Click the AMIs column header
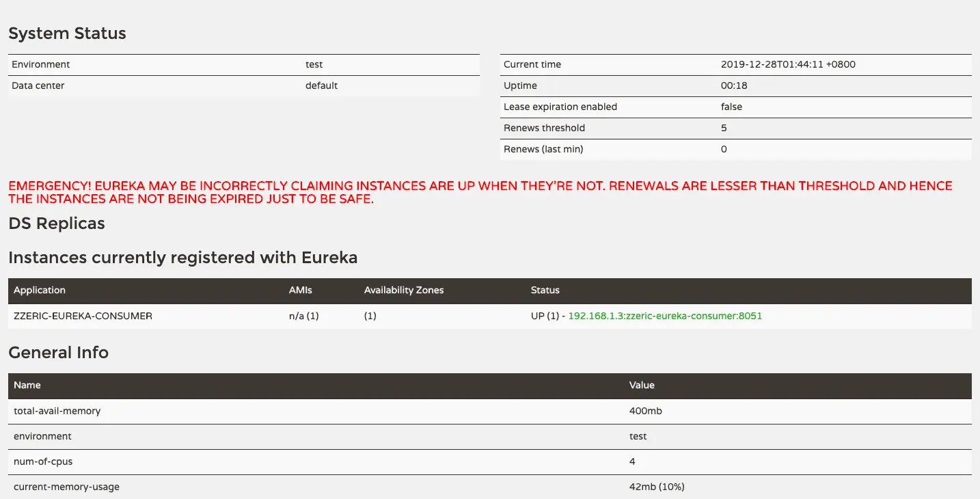Viewport: 980px width, 499px height. coord(301,290)
